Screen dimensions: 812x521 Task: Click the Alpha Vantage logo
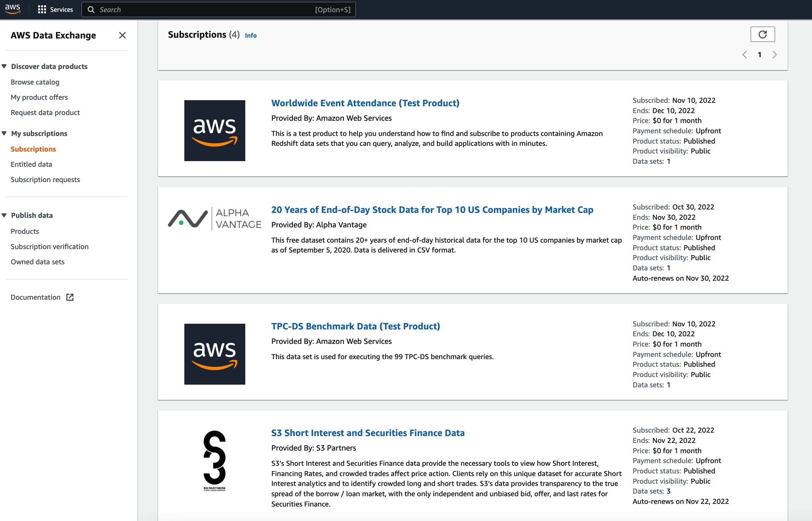click(x=215, y=219)
